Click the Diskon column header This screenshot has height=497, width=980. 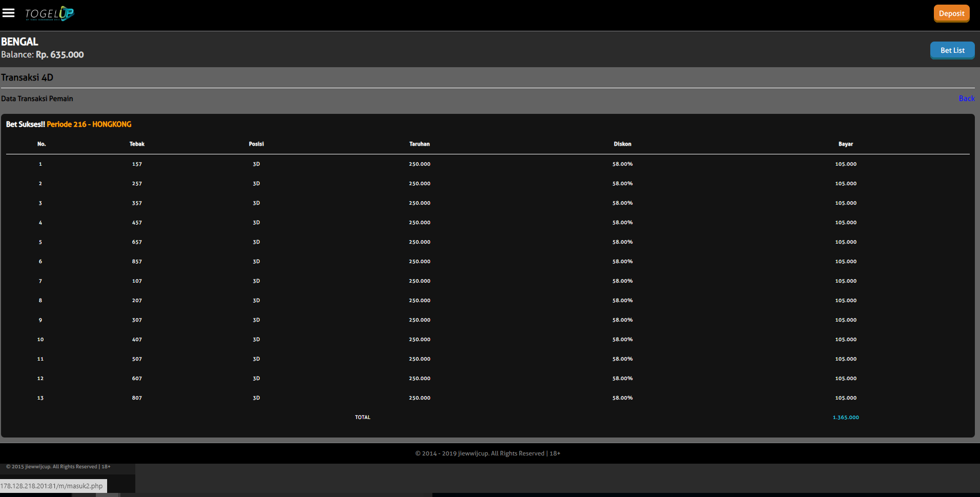click(x=622, y=144)
